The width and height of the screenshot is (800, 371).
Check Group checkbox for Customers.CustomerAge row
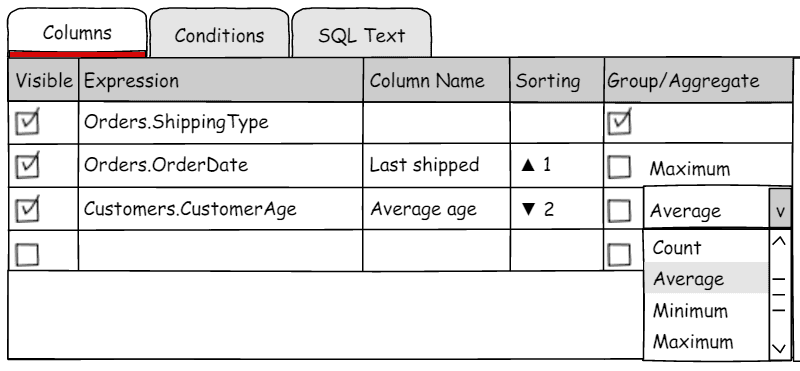click(x=619, y=210)
